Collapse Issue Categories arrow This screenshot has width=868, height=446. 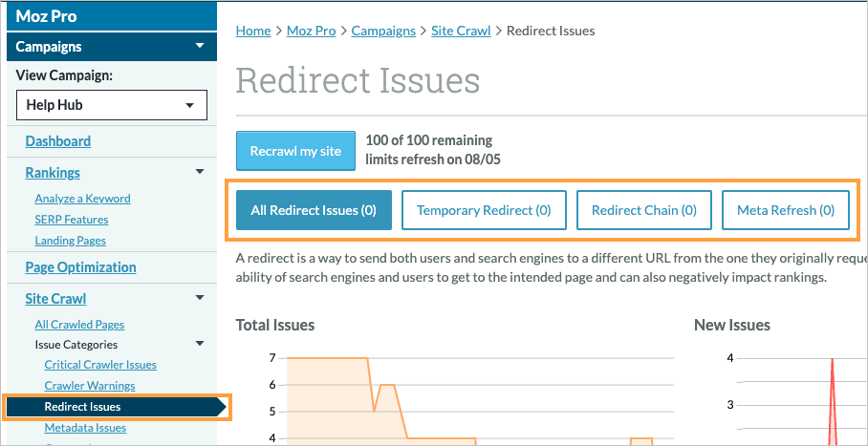pyautogui.click(x=199, y=344)
